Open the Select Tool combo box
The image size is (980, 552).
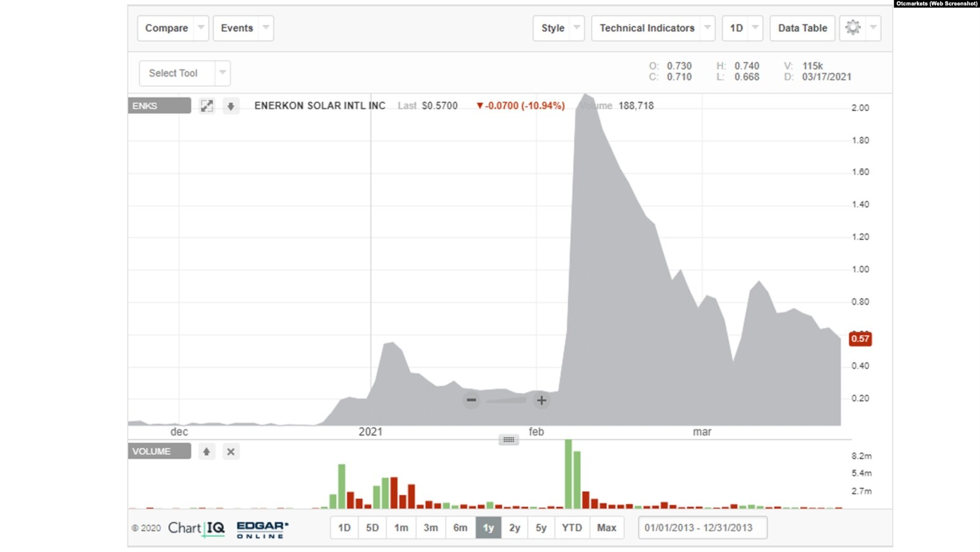185,73
